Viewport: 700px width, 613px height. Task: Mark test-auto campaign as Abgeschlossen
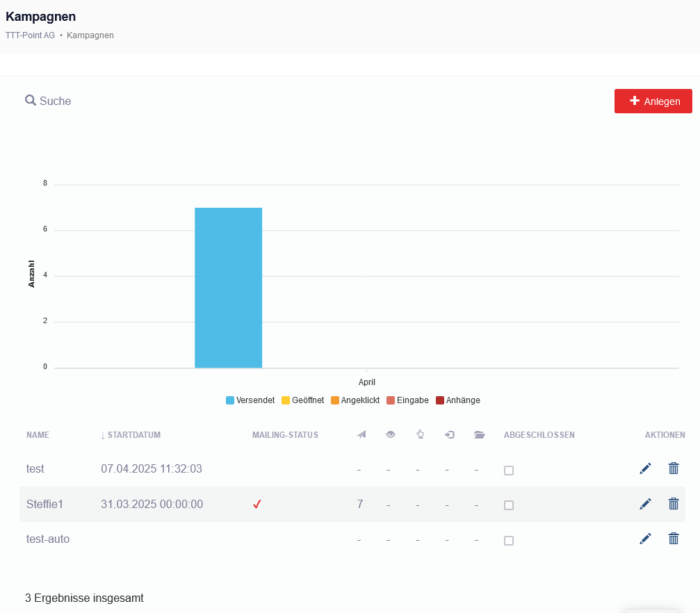click(x=509, y=541)
